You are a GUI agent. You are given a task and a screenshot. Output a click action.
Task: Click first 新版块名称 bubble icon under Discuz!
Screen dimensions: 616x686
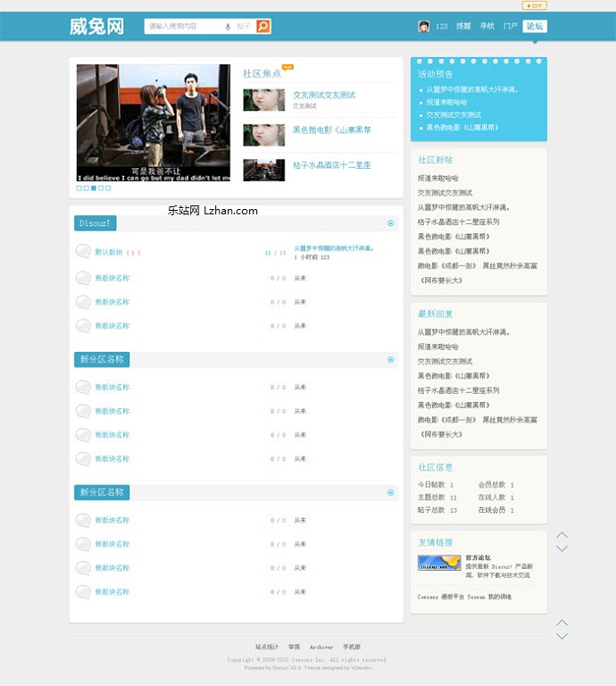click(x=83, y=278)
